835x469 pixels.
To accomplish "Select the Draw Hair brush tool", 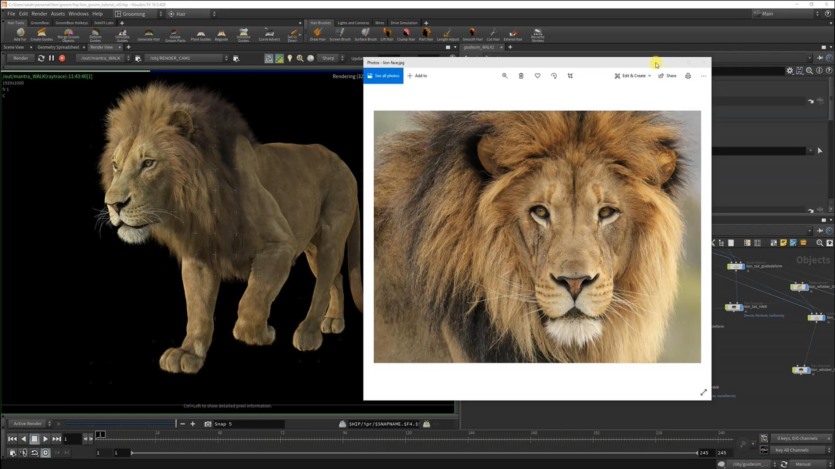I will [x=317, y=35].
